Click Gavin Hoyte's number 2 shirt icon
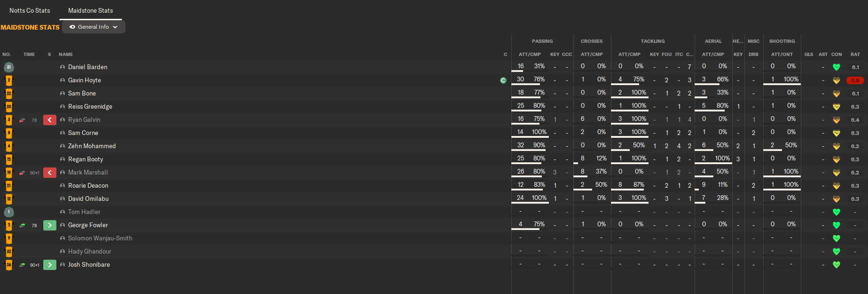Screen dimensions: 868x294 tap(9, 80)
